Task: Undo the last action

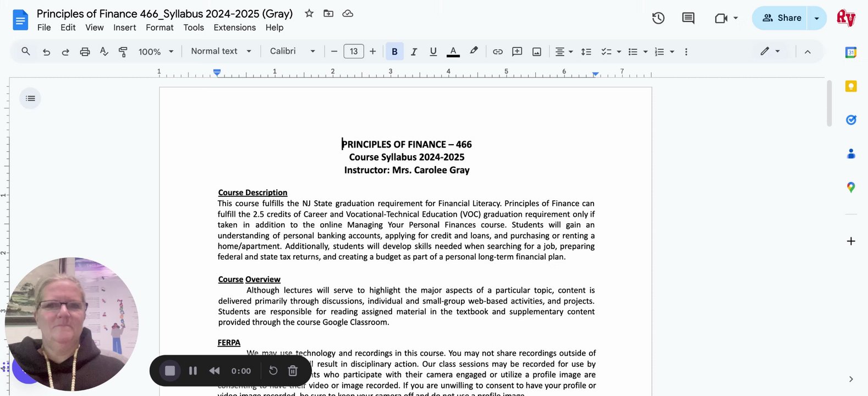Action: [46, 52]
